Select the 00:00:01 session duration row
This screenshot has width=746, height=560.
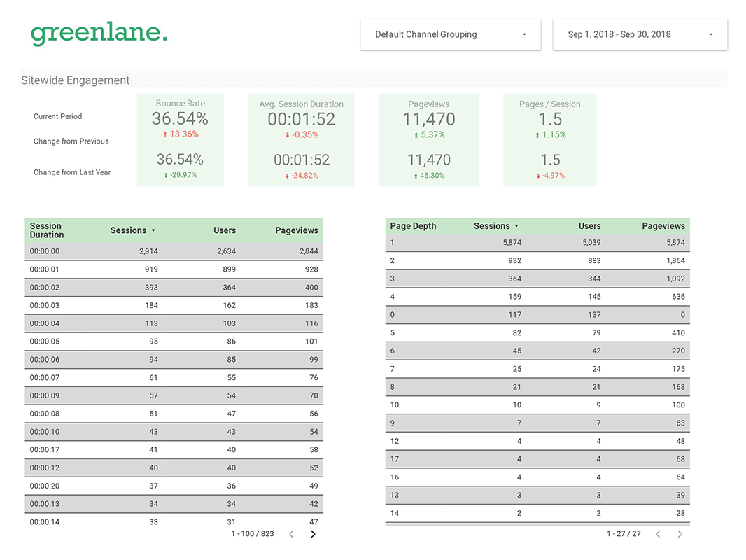point(174,269)
